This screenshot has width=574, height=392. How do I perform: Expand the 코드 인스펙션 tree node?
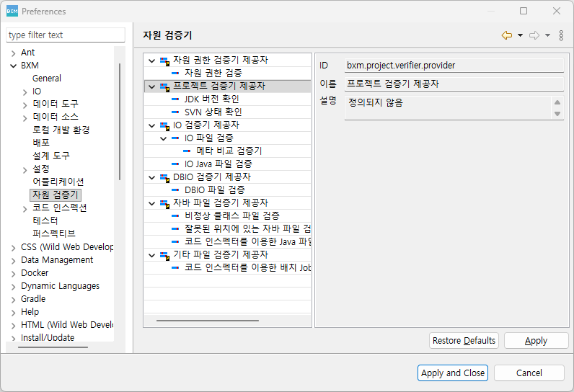click(x=25, y=208)
